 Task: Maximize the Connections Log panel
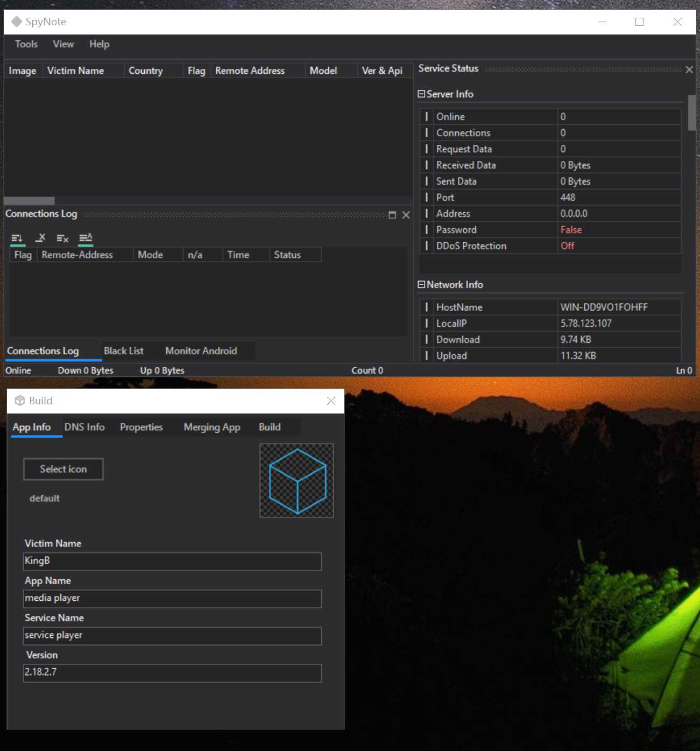(x=392, y=215)
